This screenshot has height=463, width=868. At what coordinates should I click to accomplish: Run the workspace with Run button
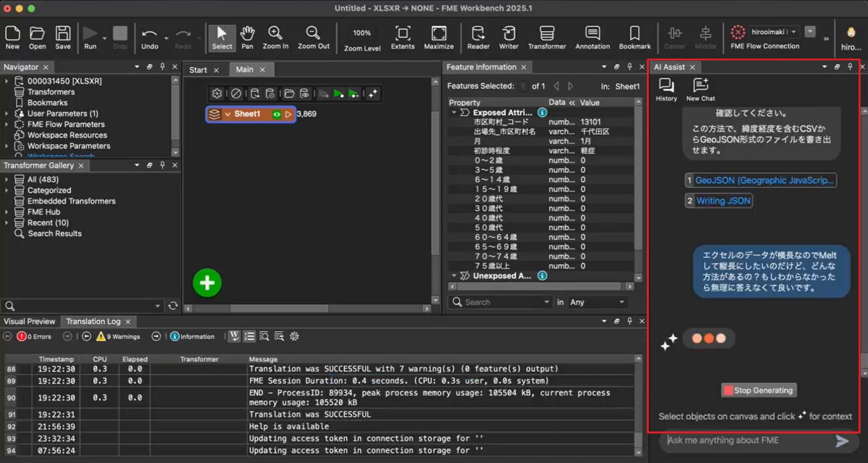(90, 38)
